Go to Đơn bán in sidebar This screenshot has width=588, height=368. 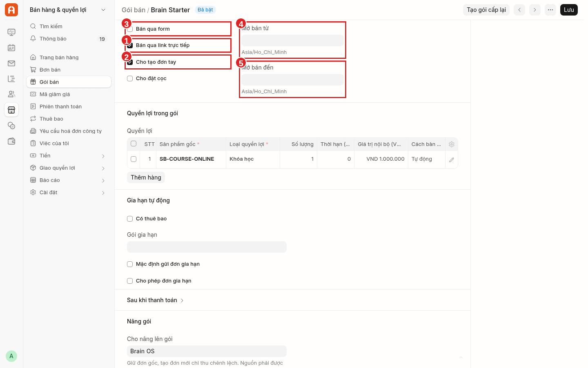[x=69, y=70]
